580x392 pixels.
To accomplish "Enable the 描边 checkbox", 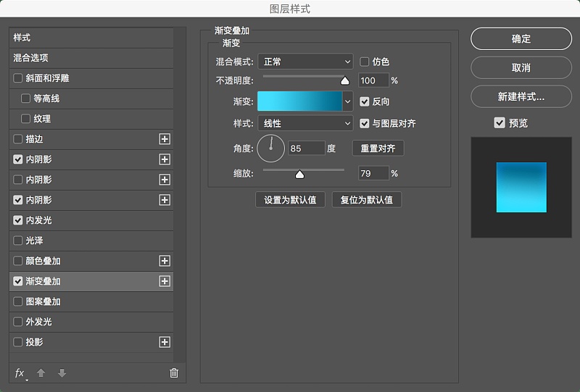I will click(17, 139).
